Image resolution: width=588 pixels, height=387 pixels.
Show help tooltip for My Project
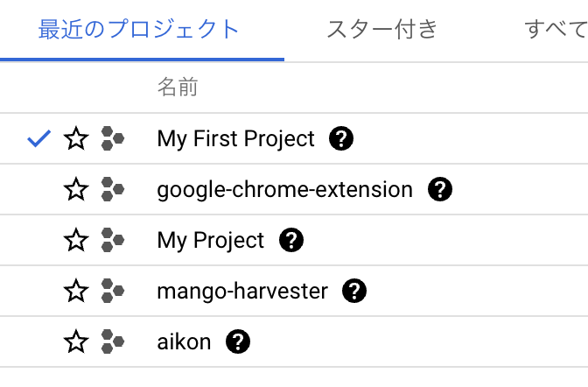click(x=291, y=240)
